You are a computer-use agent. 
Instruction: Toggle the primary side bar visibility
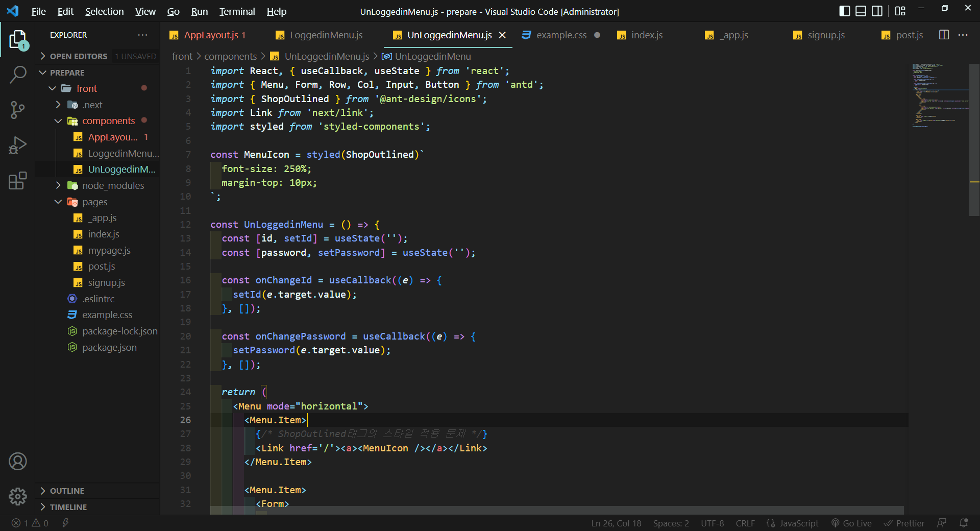[x=844, y=11]
